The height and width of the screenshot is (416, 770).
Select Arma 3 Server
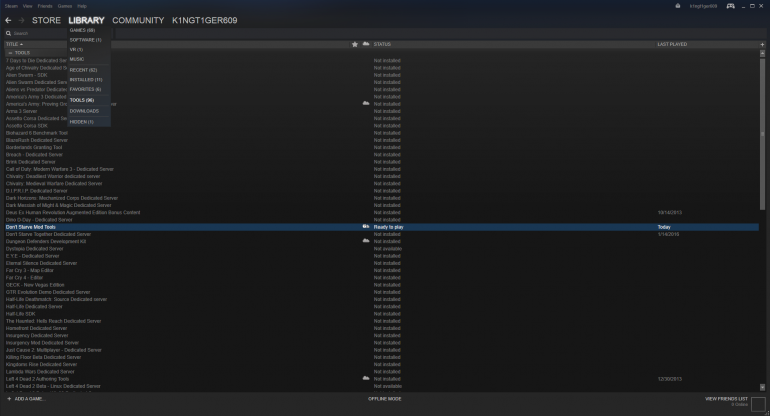tap(21, 111)
